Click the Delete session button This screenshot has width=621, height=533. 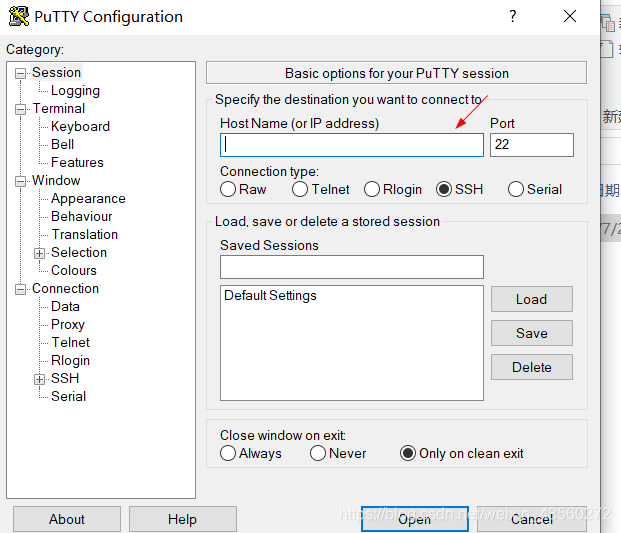click(x=531, y=367)
